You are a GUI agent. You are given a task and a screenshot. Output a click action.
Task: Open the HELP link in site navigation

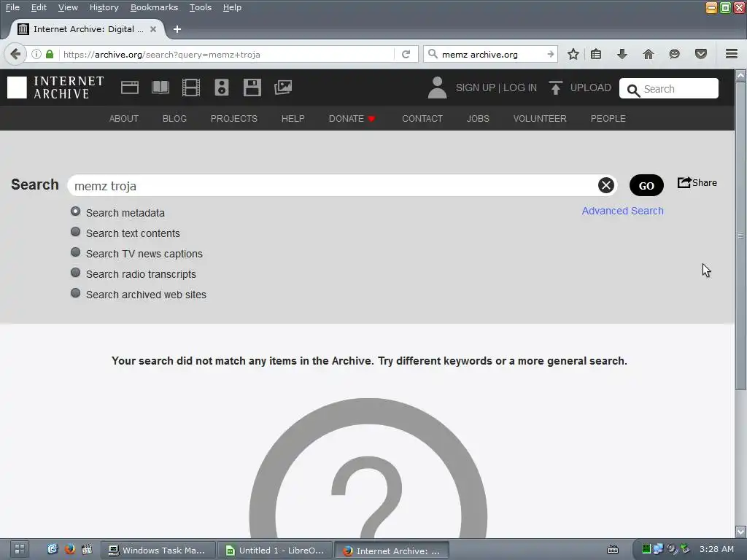[x=293, y=119]
